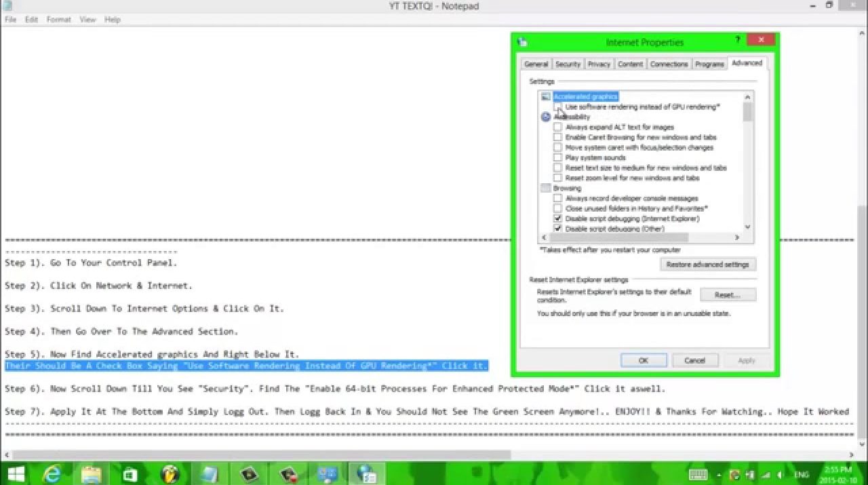This screenshot has height=485, width=868.
Task: Uncheck Disable script debugging (Internet Explorer)
Action: [x=557, y=218]
